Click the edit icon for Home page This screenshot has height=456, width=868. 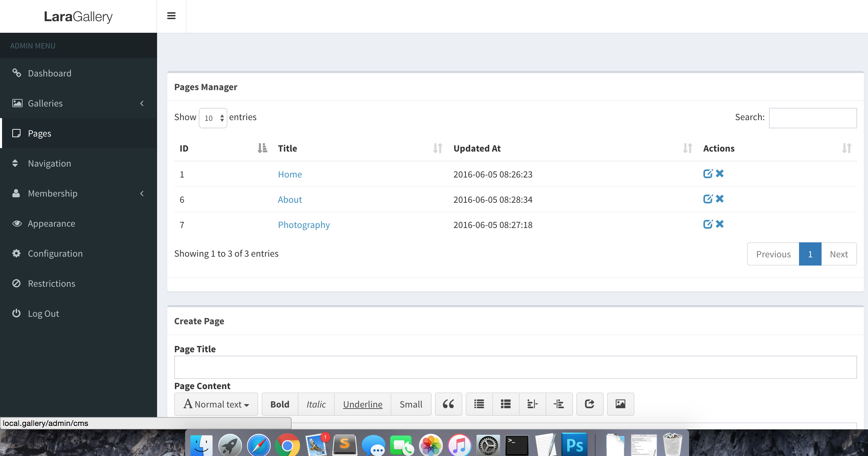(x=708, y=174)
